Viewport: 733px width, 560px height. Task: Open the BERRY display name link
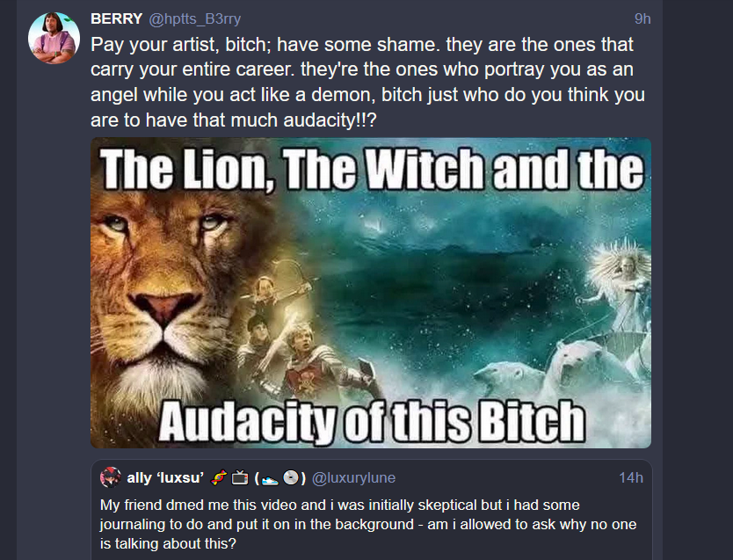(116, 18)
